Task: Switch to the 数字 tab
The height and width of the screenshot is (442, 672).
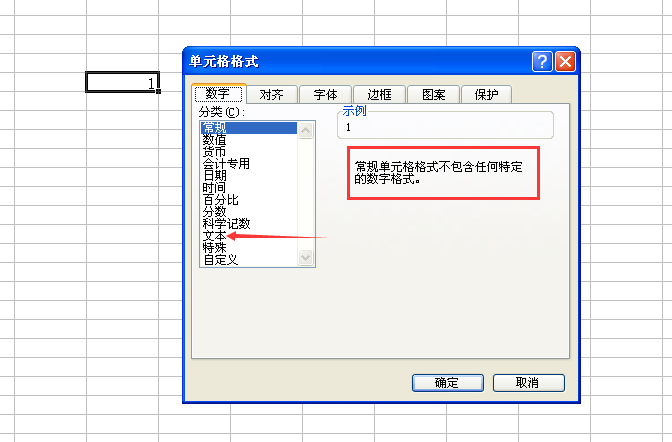Action: pyautogui.click(x=219, y=93)
